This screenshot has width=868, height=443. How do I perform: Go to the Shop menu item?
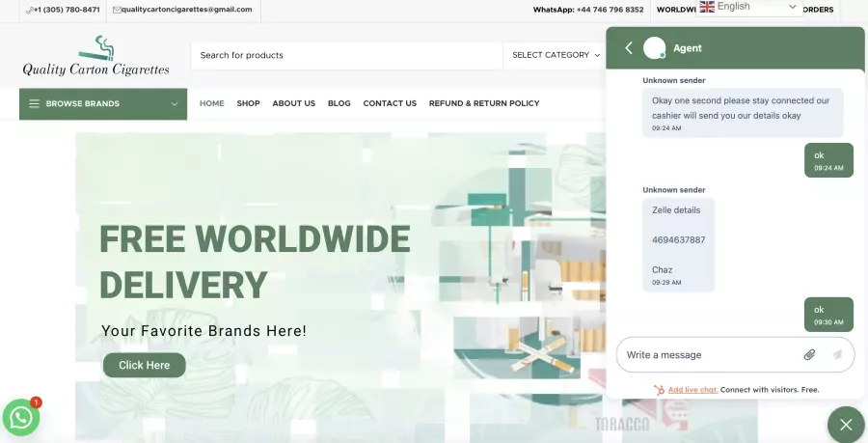tap(248, 103)
